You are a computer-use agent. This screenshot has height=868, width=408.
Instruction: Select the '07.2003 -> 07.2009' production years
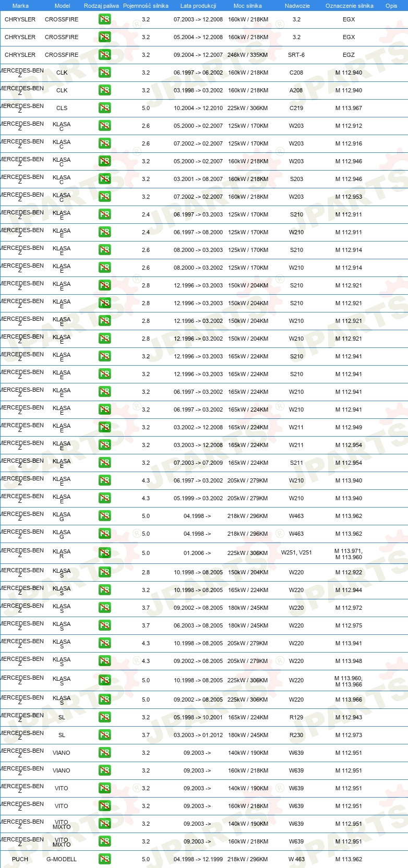(x=198, y=463)
